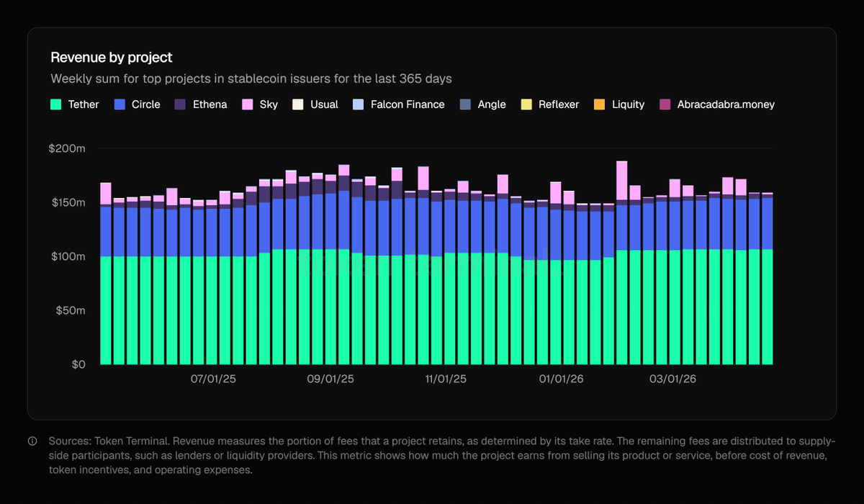The height and width of the screenshot is (504, 864).
Task: Toggle the Circle legend label
Action: coord(146,104)
